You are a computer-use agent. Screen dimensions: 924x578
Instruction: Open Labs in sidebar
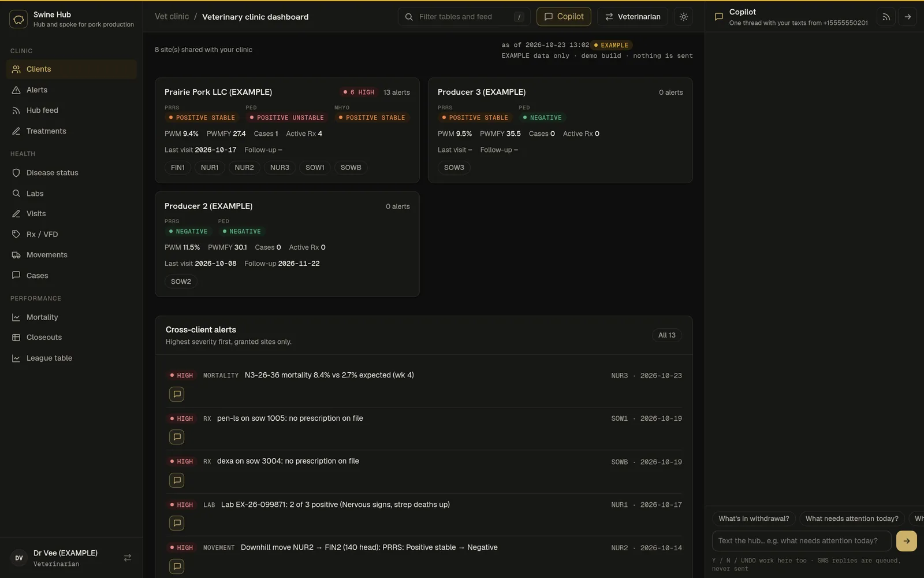(72, 194)
